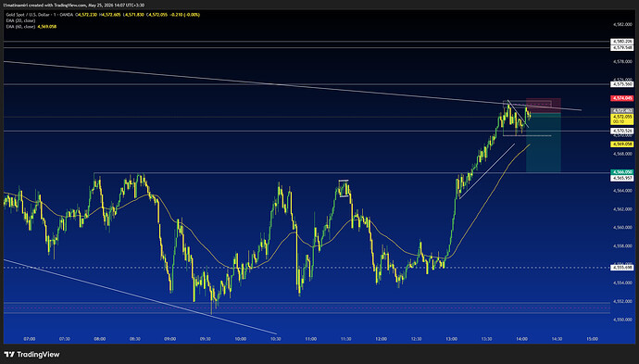Click the 4,578.000 price axis label

click(622, 61)
